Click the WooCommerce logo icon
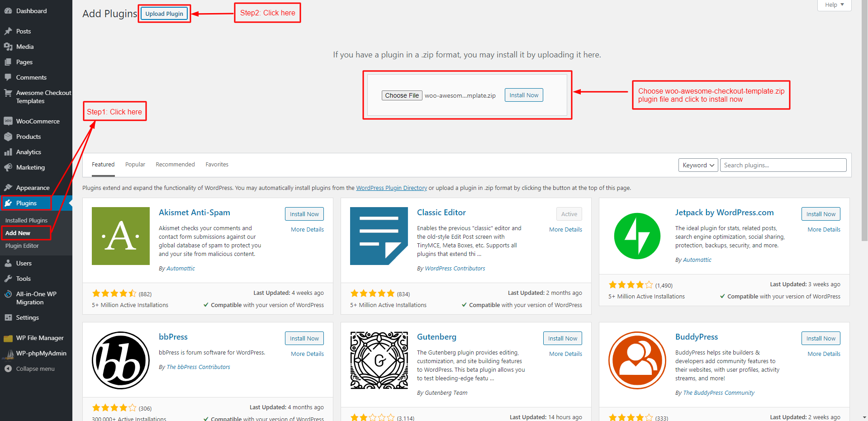The width and height of the screenshot is (868, 421). click(8, 121)
